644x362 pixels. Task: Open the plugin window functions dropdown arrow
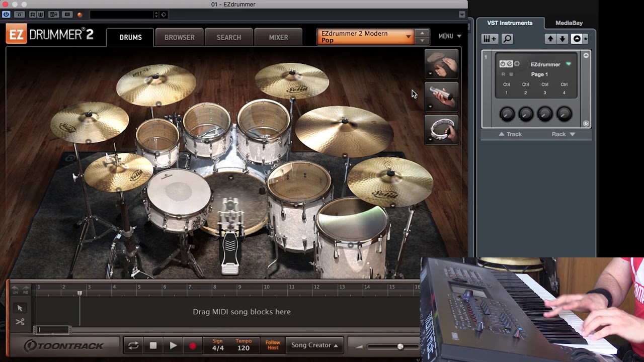462,15
